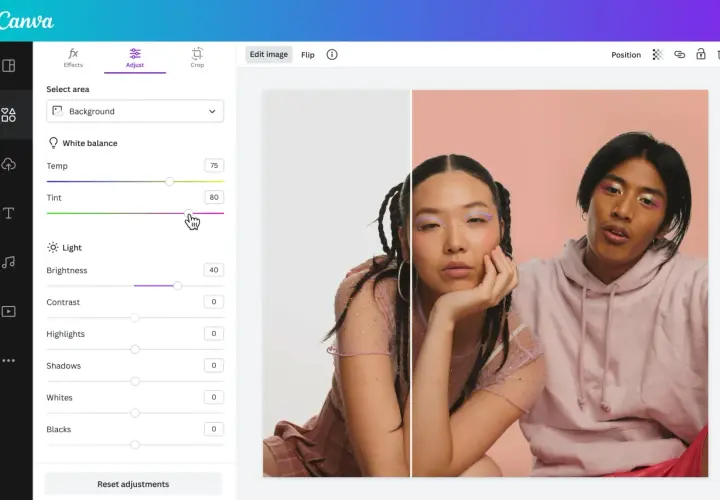Image resolution: width=720 pixels, height=500 pixels.
Task: Expand the Select area Background dropdown
Action: tap(135, 111)
